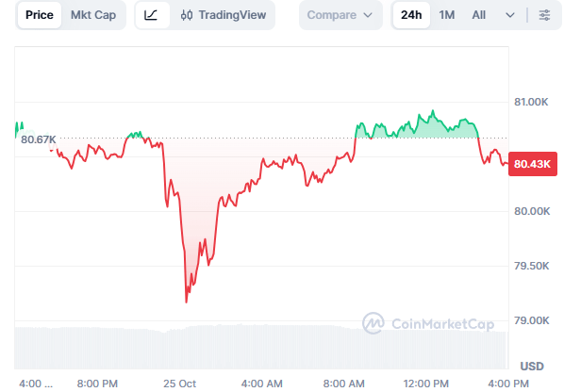Click the lowest red dip point on chart
Screen dimensions: 564x392
coord(186,302)
